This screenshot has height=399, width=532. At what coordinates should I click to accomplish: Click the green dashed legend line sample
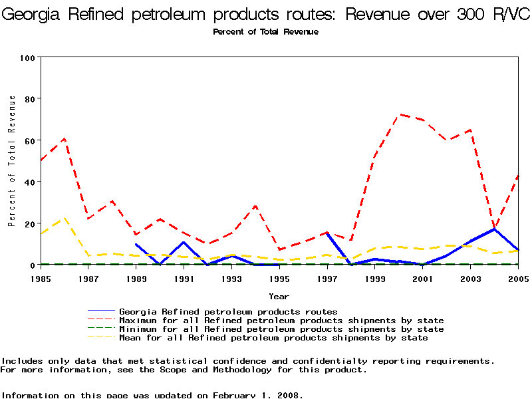pos(102,329)
